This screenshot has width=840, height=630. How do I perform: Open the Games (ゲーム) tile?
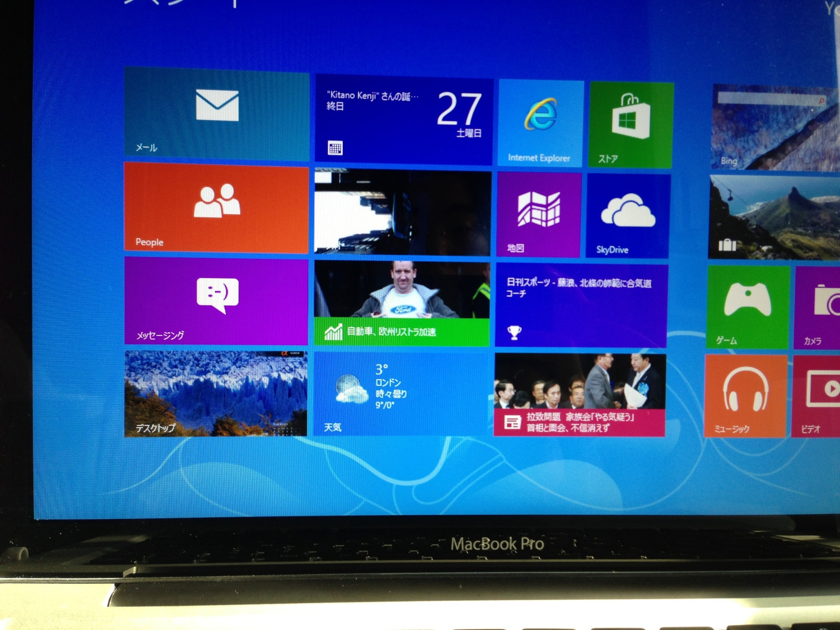[x=748, y=307]
